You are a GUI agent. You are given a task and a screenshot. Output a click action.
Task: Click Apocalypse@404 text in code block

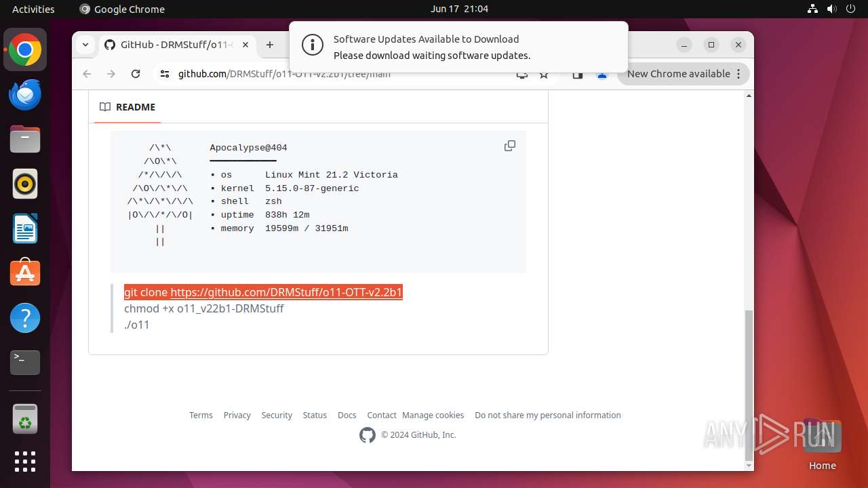(248, 148)
